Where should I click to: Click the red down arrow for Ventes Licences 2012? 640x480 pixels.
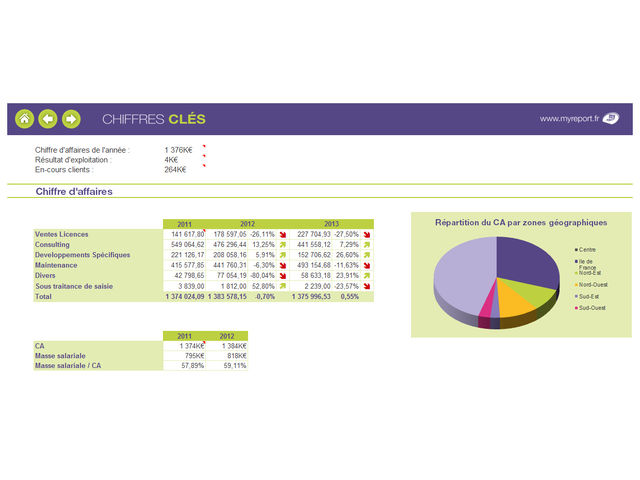tap(282, 235)
